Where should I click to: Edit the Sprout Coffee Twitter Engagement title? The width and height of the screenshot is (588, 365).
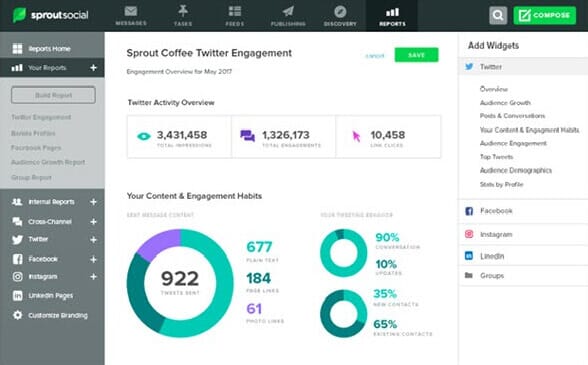(209, 53)
